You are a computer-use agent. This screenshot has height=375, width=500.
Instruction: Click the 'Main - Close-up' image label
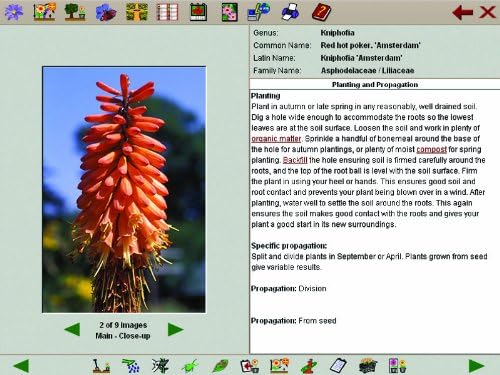coord(123,336)
